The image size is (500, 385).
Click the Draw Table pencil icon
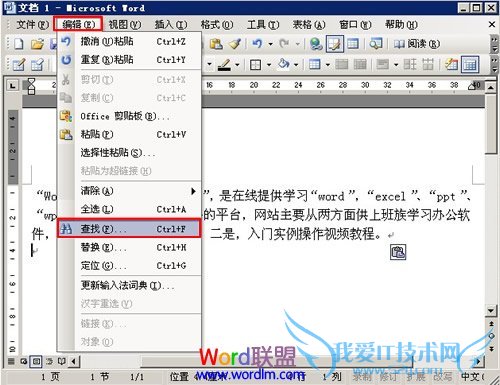click(x=19, y=64)
